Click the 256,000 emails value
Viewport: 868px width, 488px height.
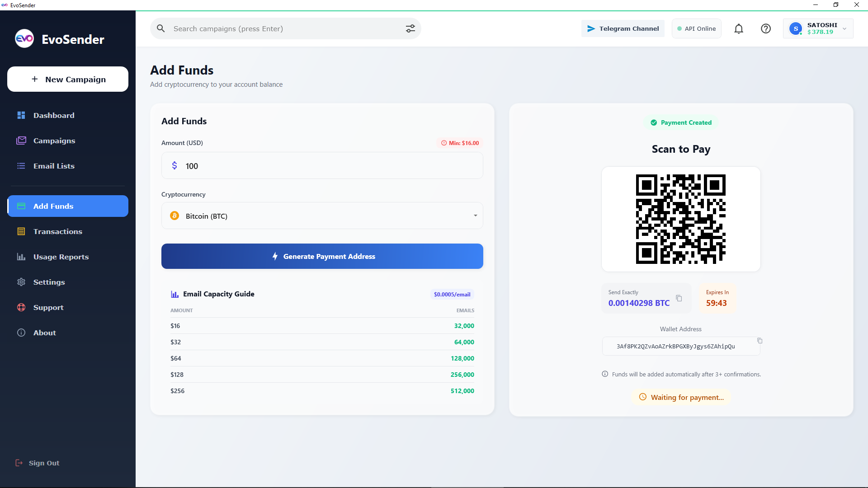point(462,375)
